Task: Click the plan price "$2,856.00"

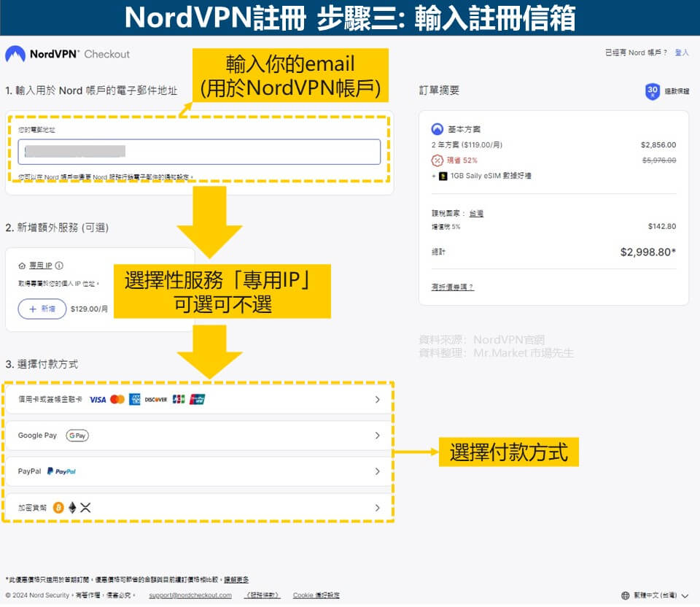Action: pyautogui.click(x=658, y=145)
